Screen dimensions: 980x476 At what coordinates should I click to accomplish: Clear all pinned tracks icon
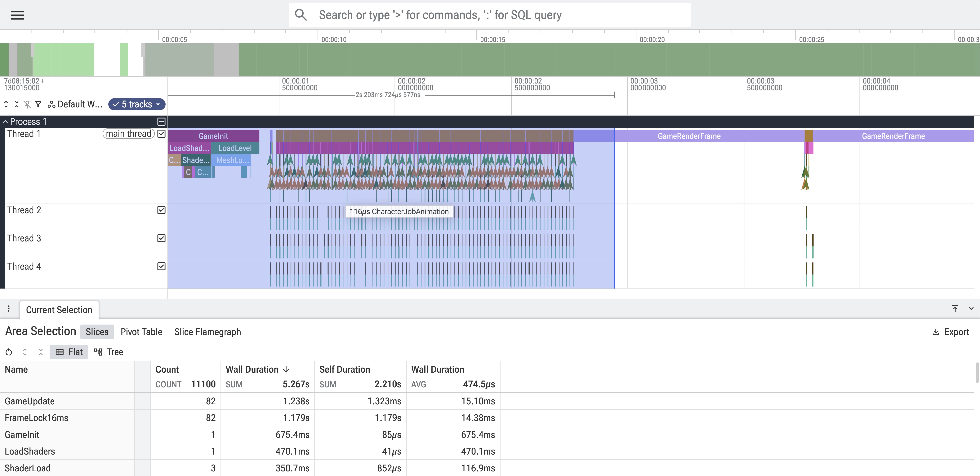(x=27, y=104)
